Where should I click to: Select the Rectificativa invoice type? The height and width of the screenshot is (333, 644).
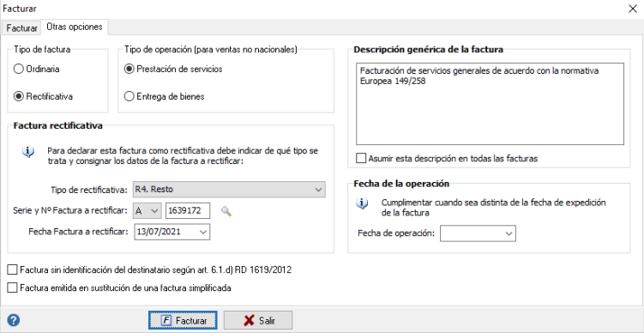tap(43, 97)
